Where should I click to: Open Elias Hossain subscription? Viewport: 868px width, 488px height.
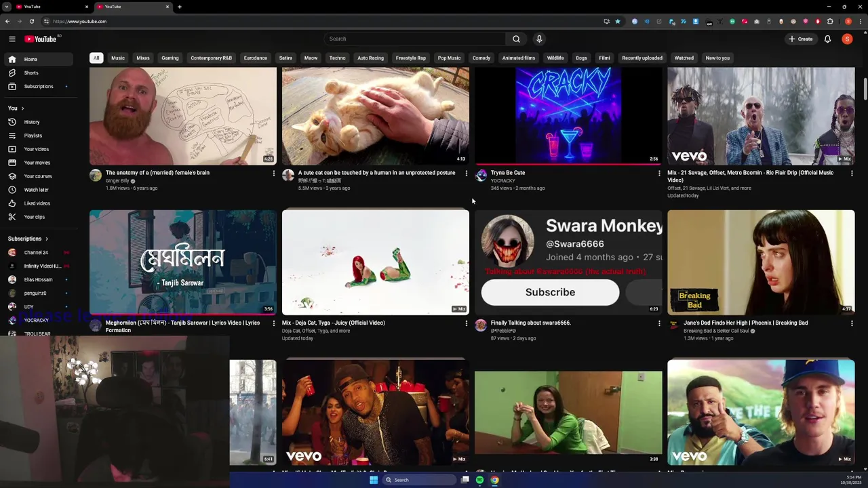[x=39, y=279]
